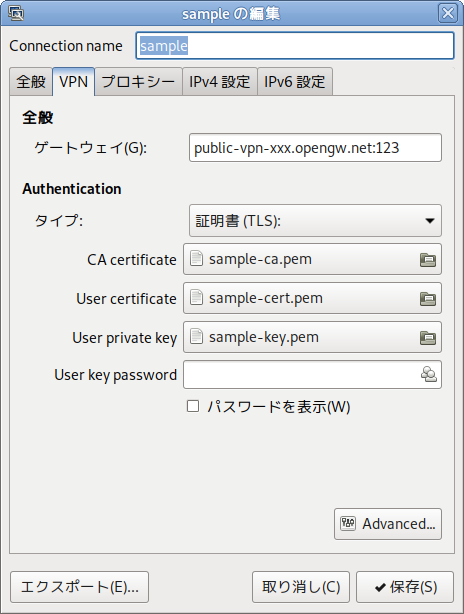Click the User key password field
The width and height of the screenshot is (464, 614).
click(x=312, y=375)
